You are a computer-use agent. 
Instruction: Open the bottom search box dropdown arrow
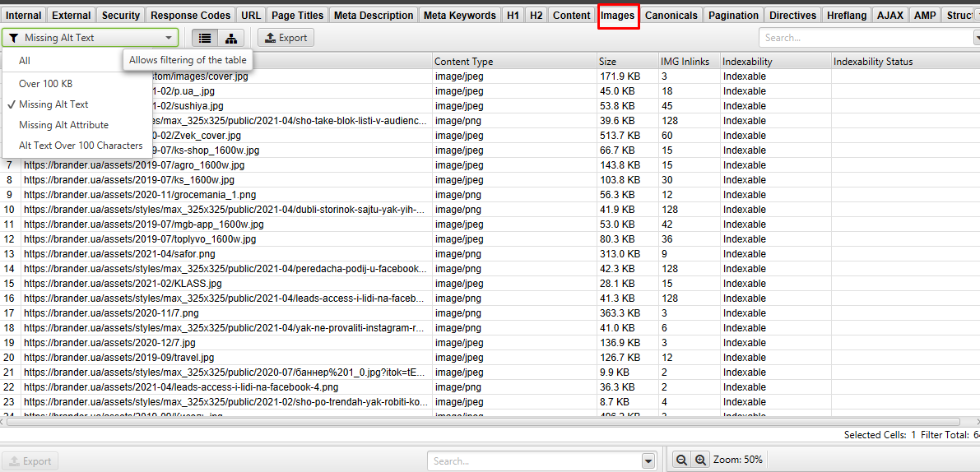click(648, 461)
